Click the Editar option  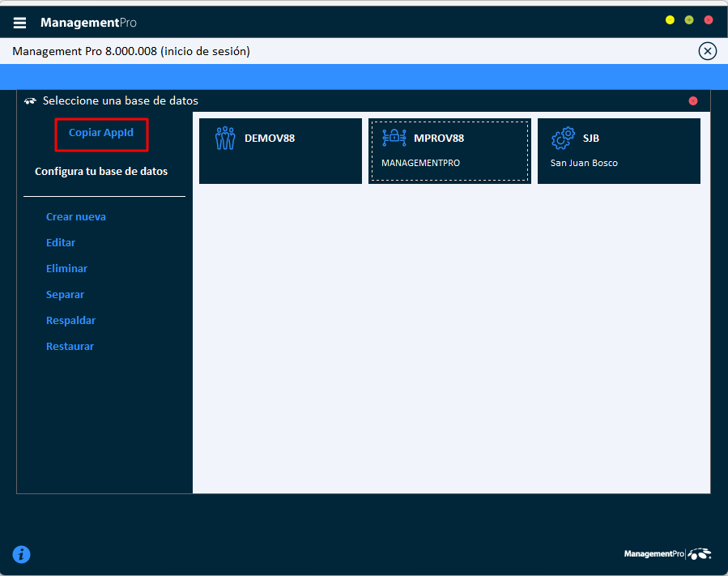pos(60,242)
